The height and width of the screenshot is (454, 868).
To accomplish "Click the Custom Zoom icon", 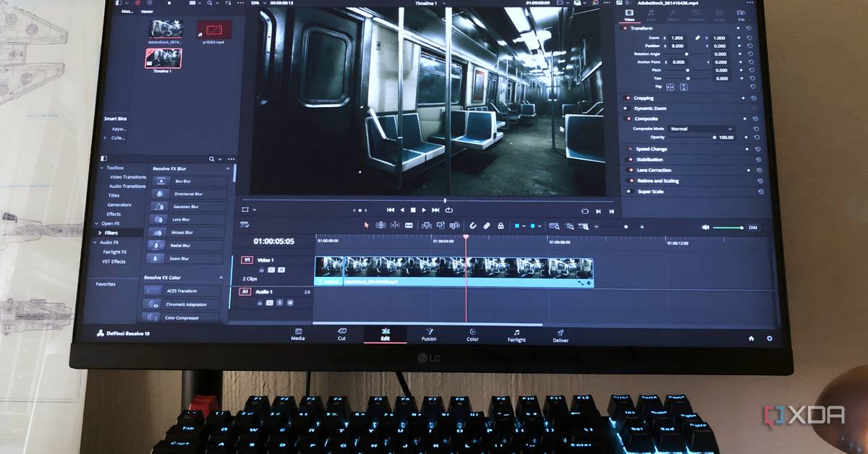I will pos(584,226).
